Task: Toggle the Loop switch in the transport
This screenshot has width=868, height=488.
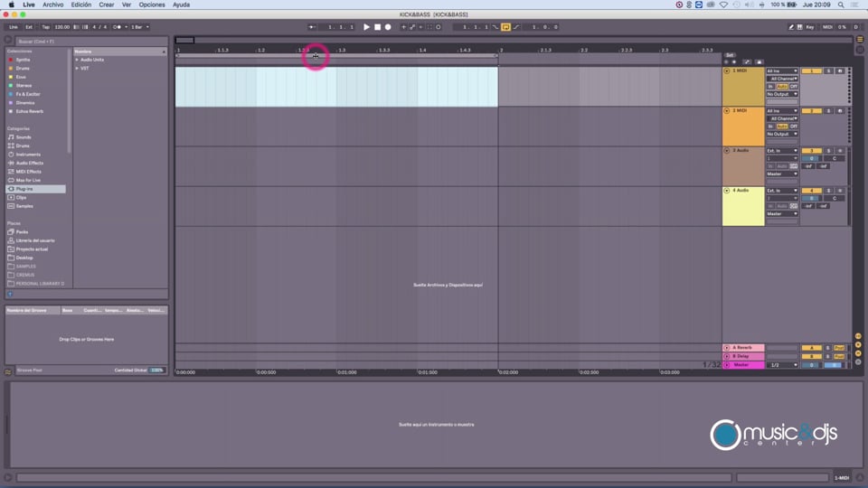Action: tap(505, 26)
